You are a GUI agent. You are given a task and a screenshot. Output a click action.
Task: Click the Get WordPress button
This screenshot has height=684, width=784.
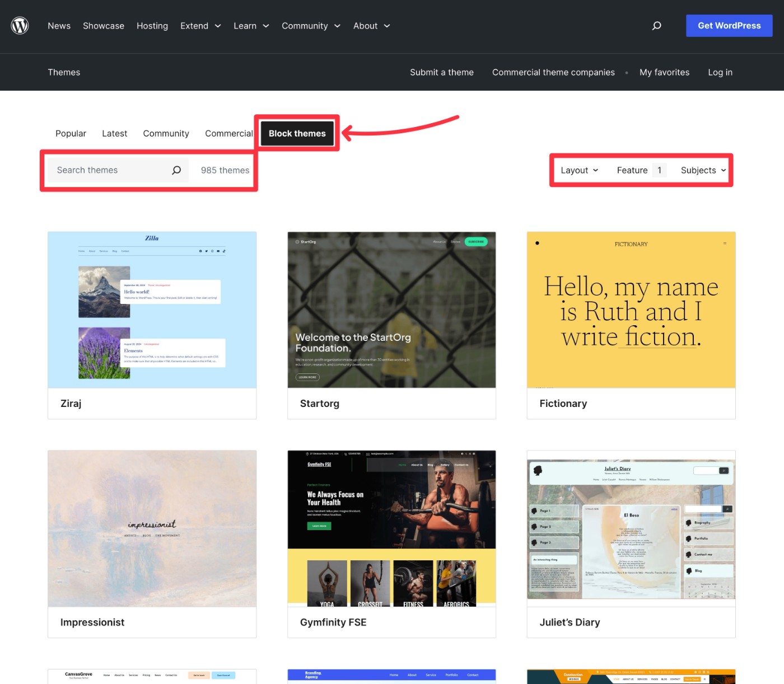(729, 26)
